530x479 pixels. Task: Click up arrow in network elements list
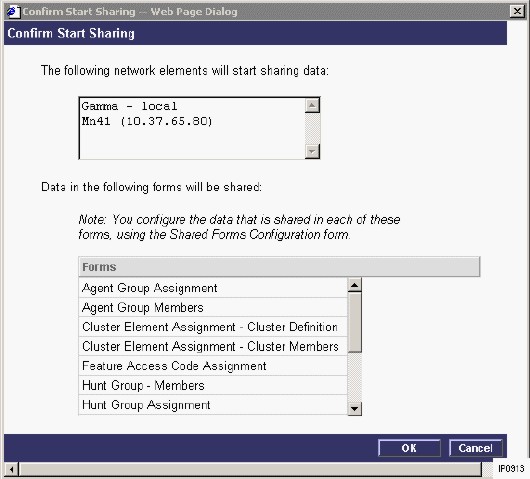[312, 105]
